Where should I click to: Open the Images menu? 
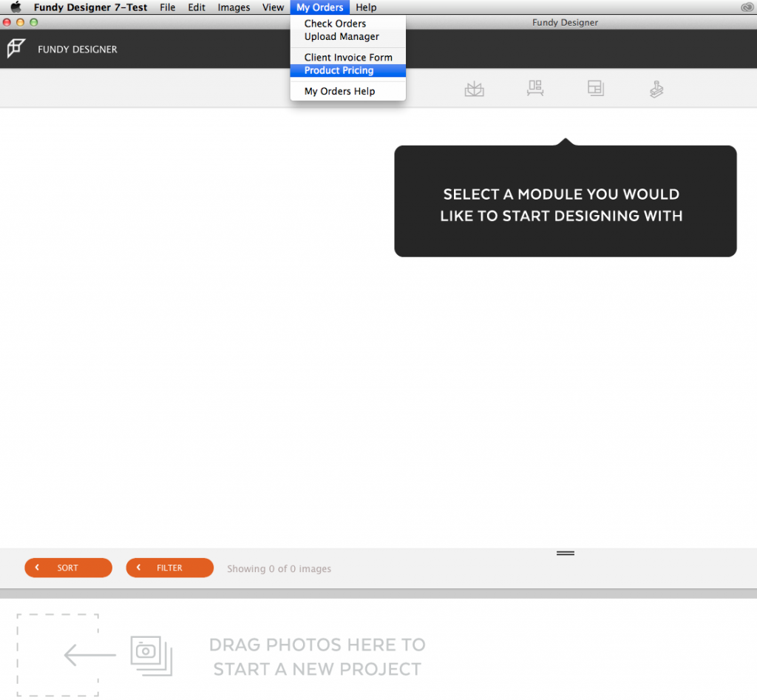(x=234, y=7)
